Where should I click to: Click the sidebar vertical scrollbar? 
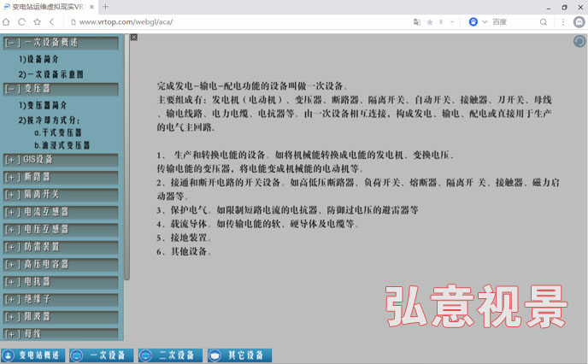tap(126, 156)
